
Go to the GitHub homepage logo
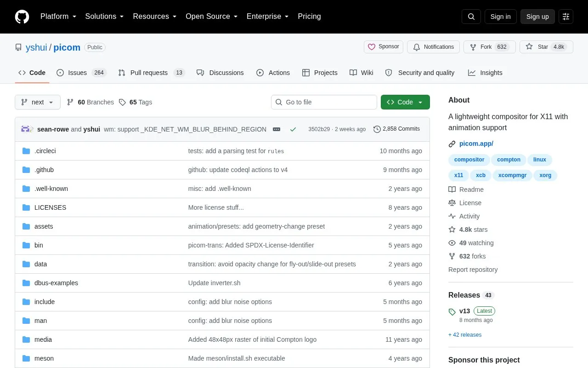[x=22, y=17]
